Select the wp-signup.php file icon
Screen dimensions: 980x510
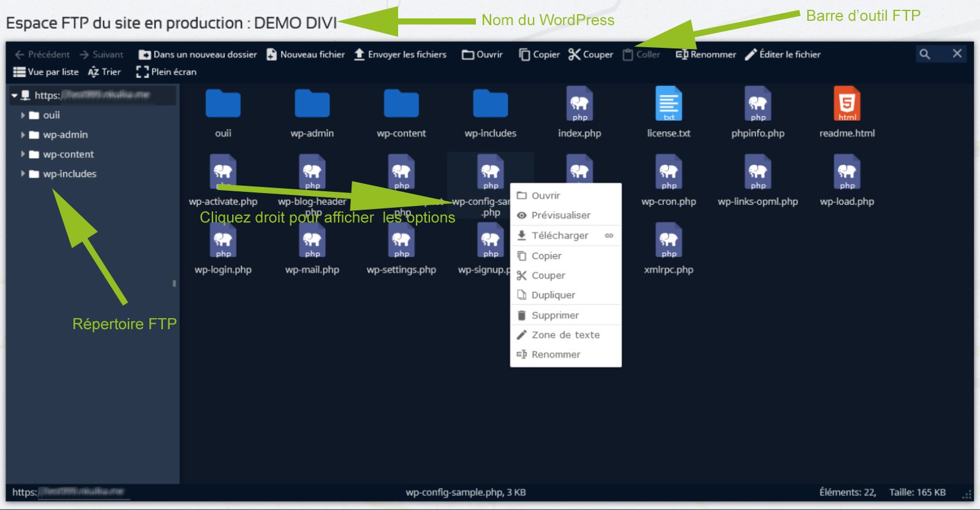click(x=491, y=240)
